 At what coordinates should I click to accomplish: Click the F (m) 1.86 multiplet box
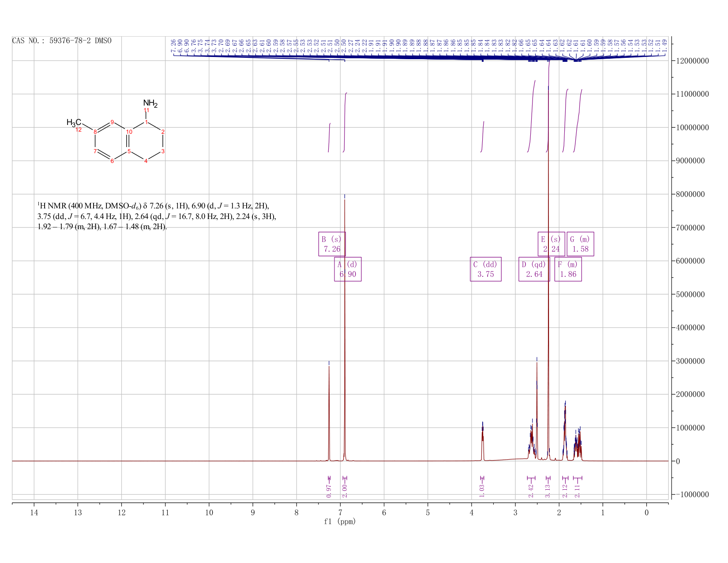pyautogui.click(x=568, y=269)
